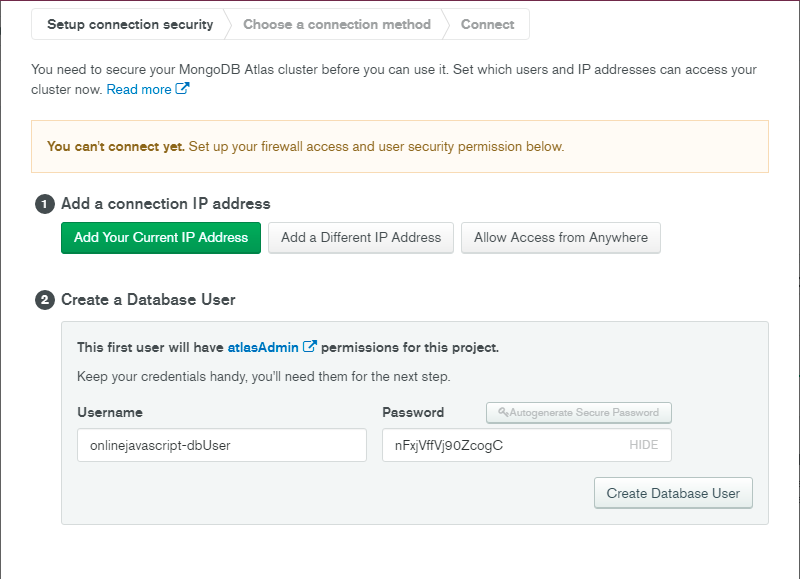
Task: Click the external link icon next to atlasAdmin
Action: [x=310, y=346]
